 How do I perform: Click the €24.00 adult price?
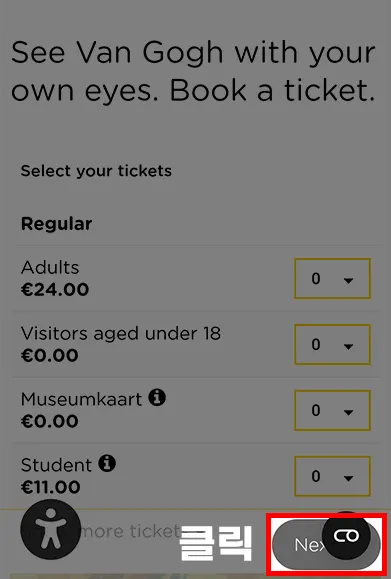coord(55,289)
